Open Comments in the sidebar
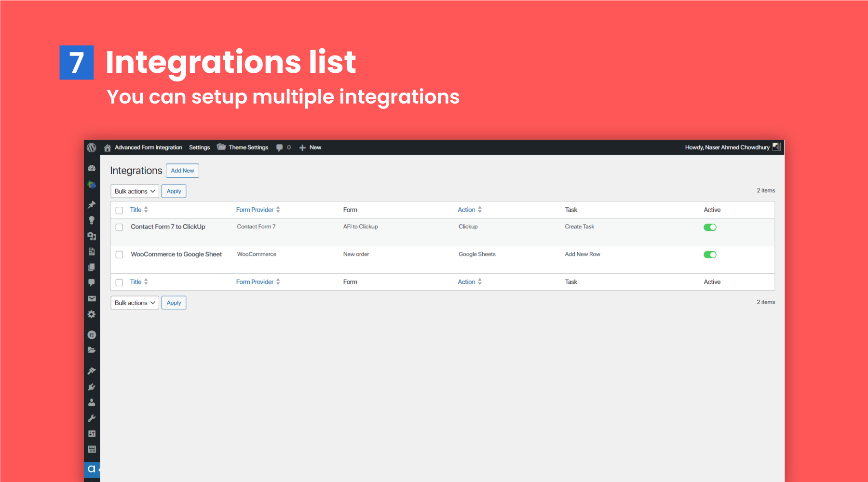This screenshot has width=868, height=482. tap(92, 282)
